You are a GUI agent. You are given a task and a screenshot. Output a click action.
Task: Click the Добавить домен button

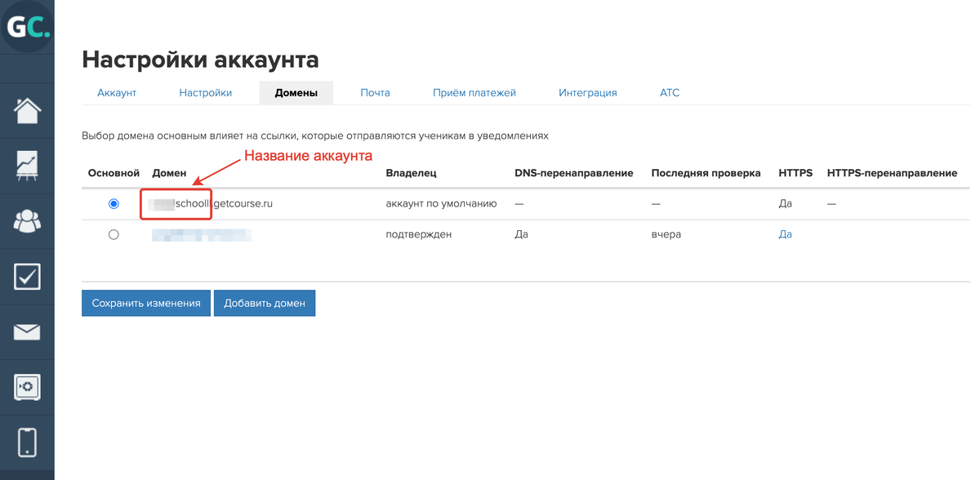click(265, 303)
